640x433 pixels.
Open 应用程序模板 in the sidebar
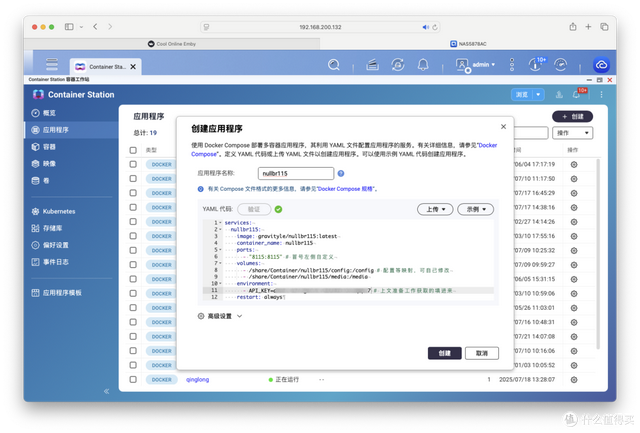click(57, 293)
